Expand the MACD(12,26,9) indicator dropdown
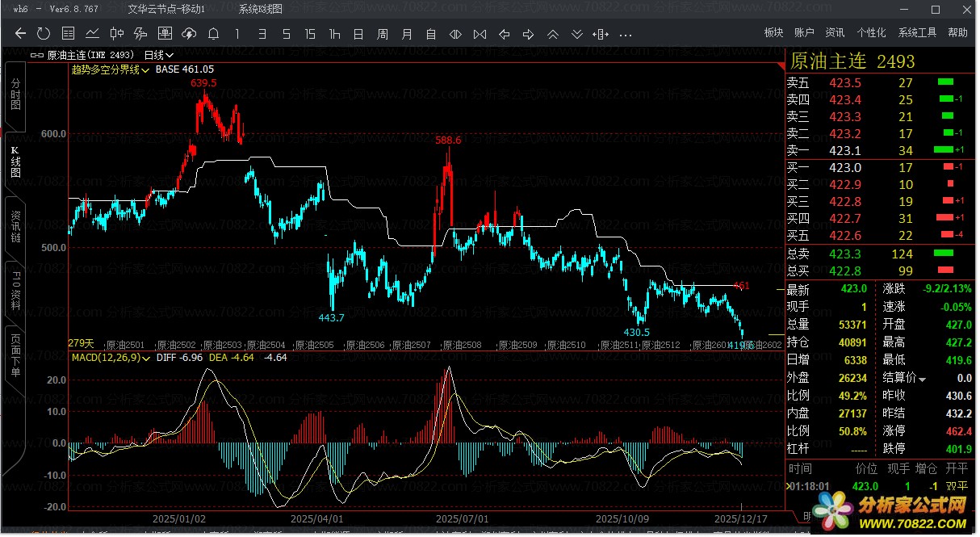The height and width of the screenshot is (537, 980). tap(146, 358)
